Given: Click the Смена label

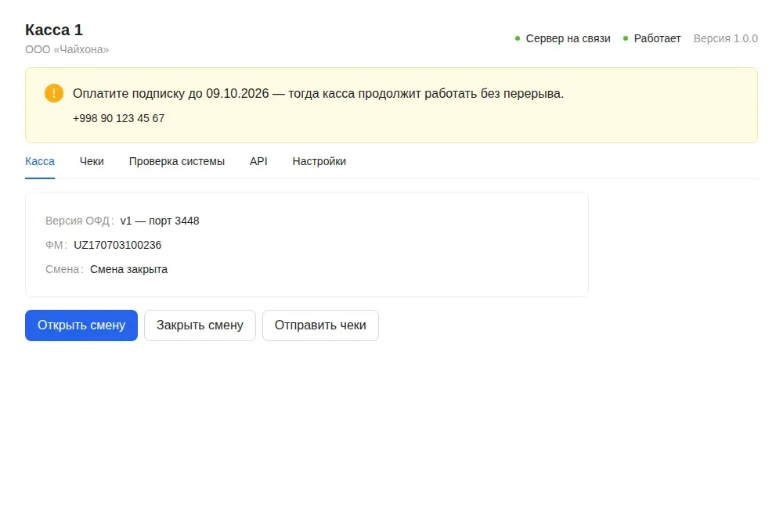Looking at the screenshot, I should pos(64,269).
